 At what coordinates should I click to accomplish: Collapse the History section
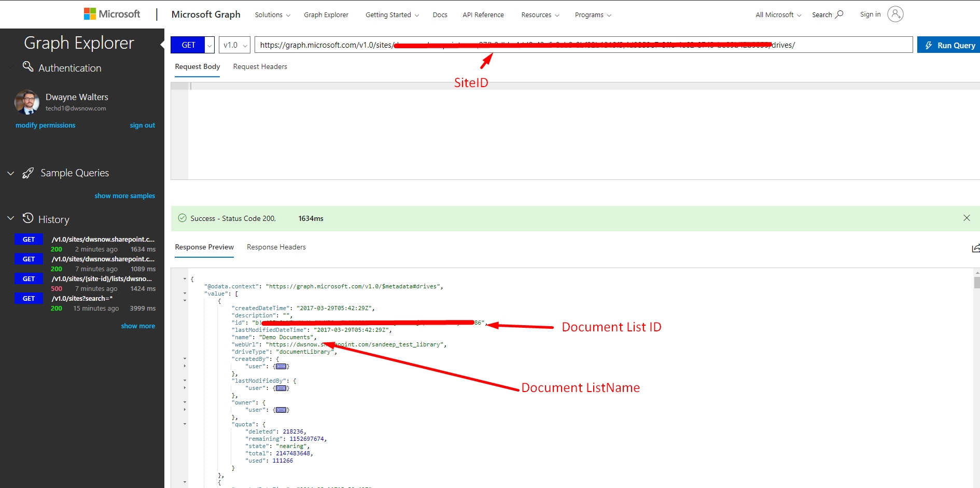[x=10, y=218]
